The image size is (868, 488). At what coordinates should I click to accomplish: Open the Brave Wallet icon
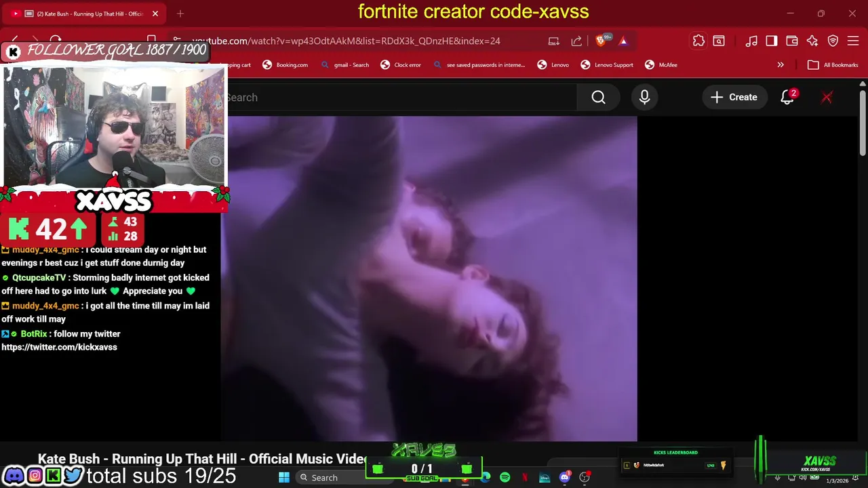[x=792, y=41]
